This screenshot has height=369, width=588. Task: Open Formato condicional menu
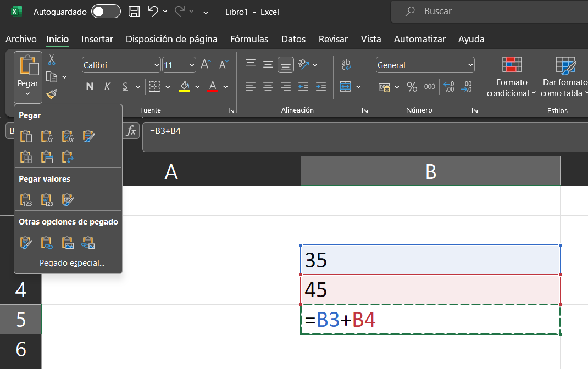(512, 76)
